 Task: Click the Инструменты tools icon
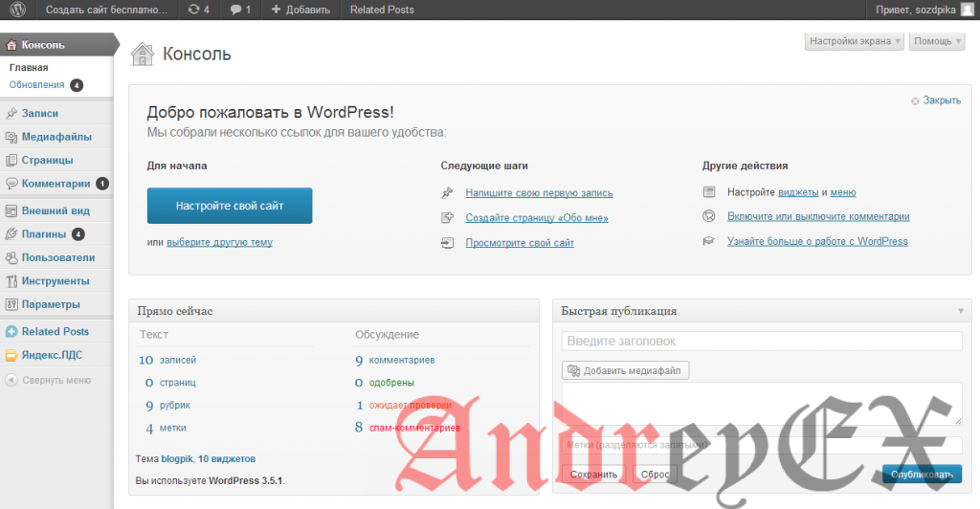tap(11, 281)
